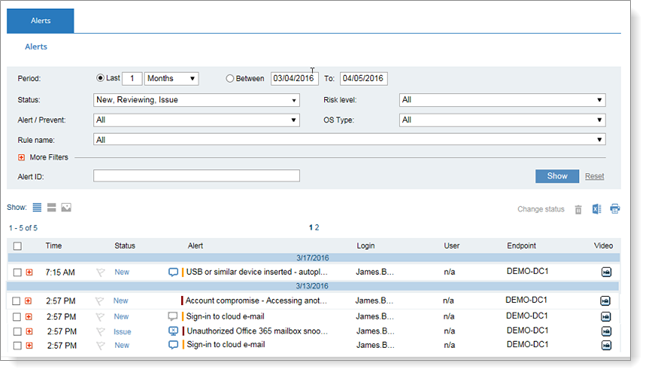Screen dimensions: 649x379
Task: Click the delete trash can icon
Action: click(578, 209)
